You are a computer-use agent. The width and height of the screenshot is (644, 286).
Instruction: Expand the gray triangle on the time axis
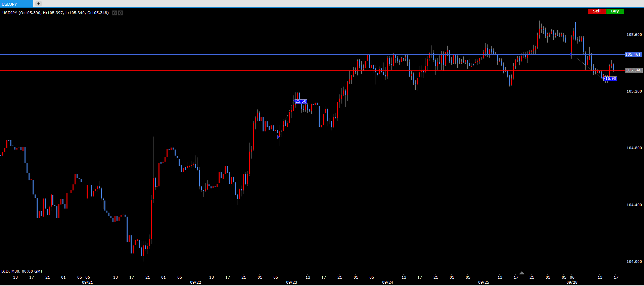521,273
